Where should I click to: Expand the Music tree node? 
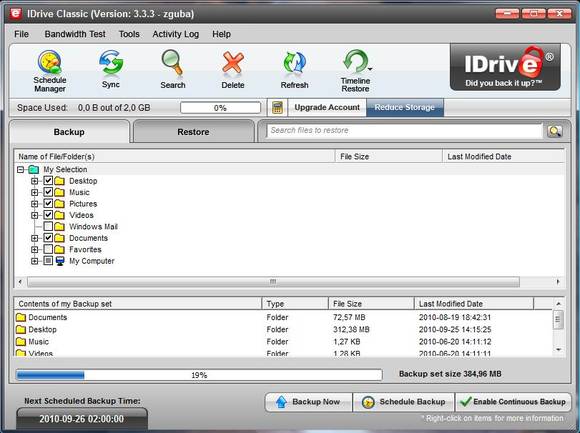34,193
